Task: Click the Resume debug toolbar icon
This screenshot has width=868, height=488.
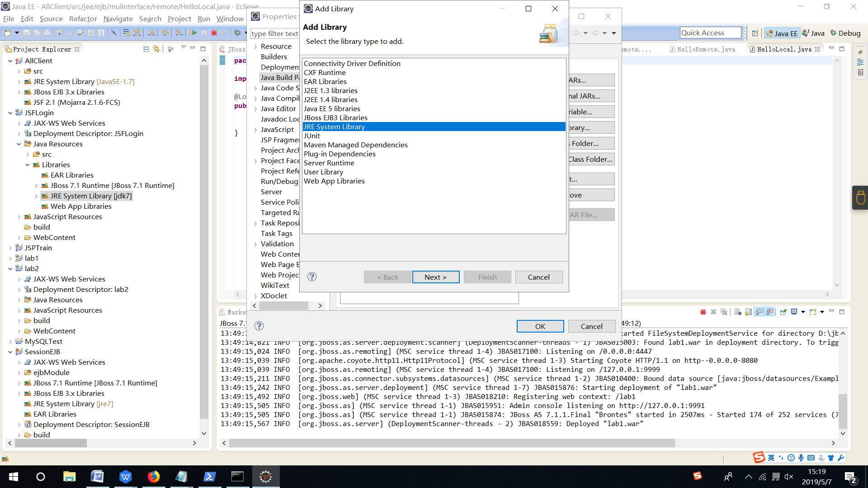Action: tap(193, 33)
